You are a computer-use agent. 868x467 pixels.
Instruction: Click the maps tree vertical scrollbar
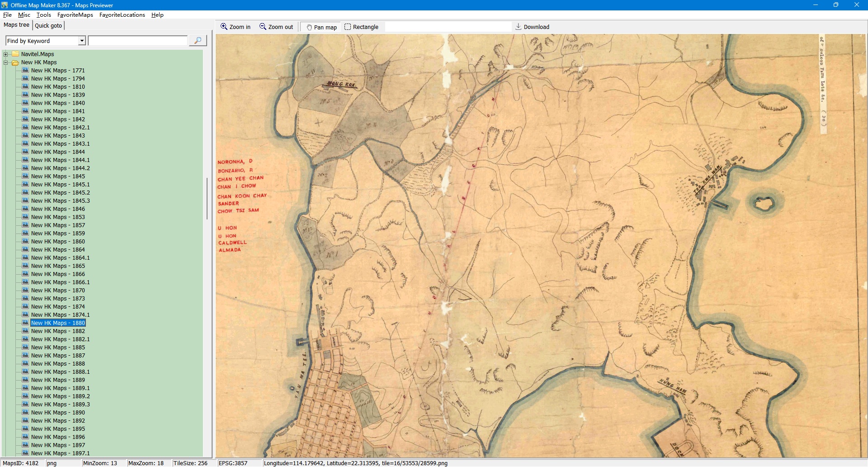click(207, 199)
